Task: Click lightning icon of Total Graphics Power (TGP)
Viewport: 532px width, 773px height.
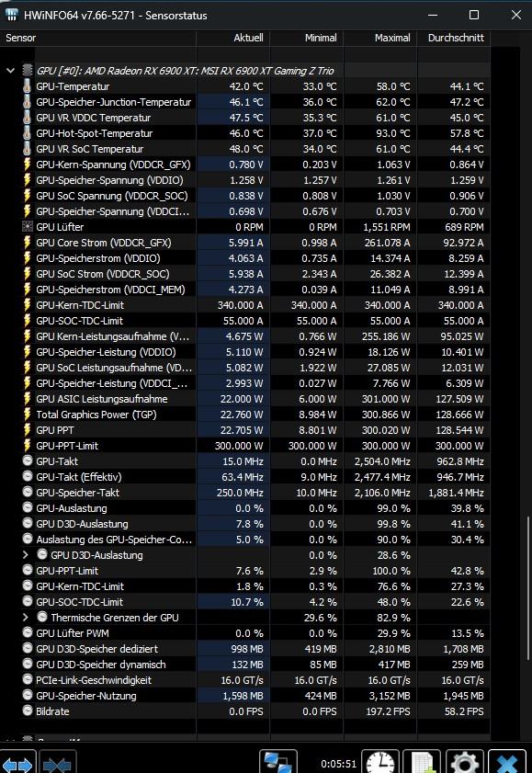Action: tap(28, 415)
